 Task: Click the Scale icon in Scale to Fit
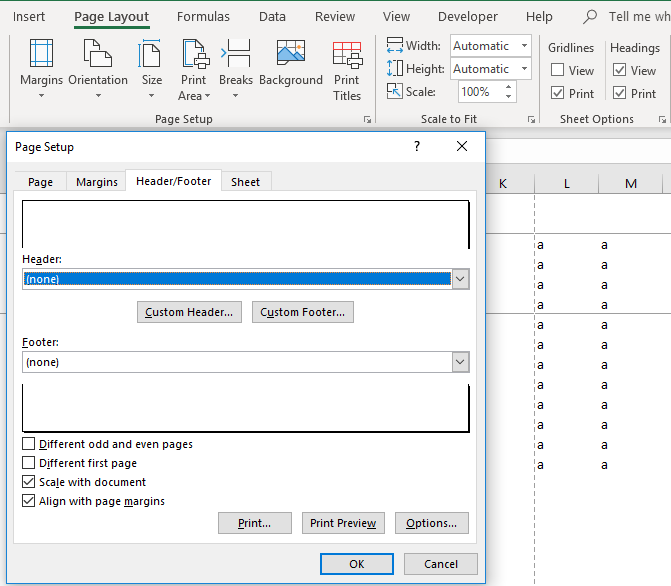click(x=394, y=91)
